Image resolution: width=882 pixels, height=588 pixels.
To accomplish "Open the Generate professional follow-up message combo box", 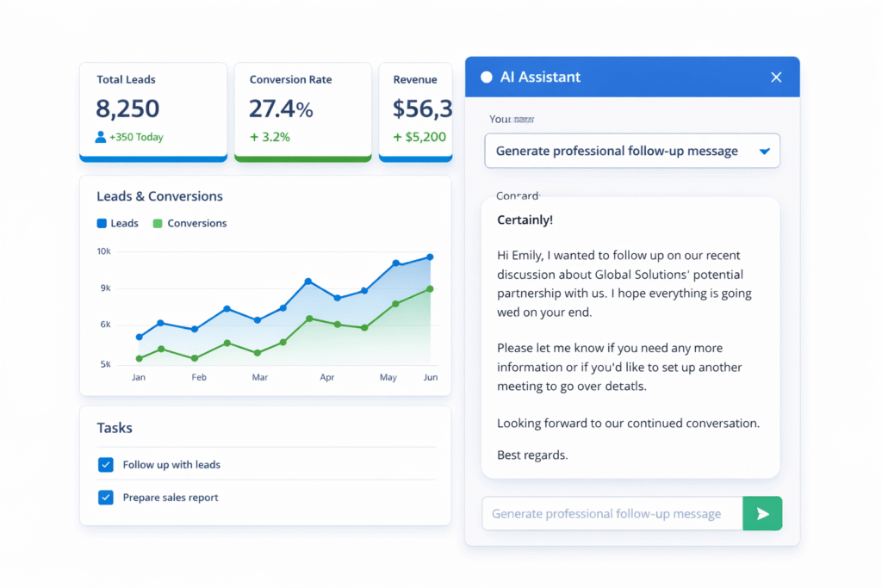I will pos(617,151).
